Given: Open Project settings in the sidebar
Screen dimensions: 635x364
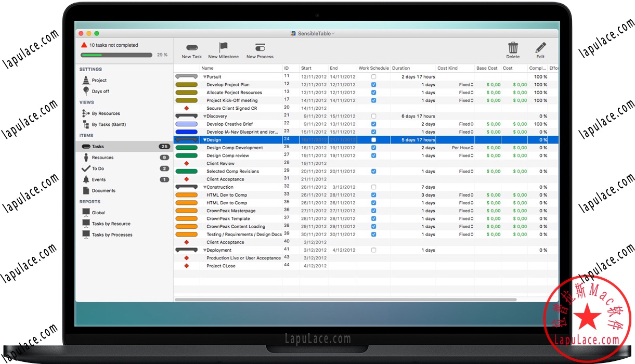Looking at the screenshot, I should coord(100,80).
